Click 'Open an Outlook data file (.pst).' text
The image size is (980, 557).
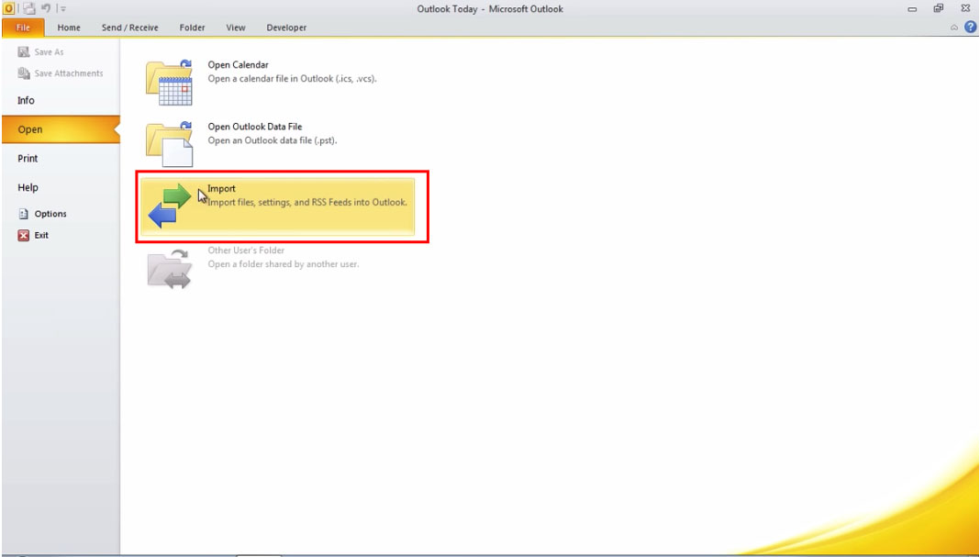coord(273,140)
